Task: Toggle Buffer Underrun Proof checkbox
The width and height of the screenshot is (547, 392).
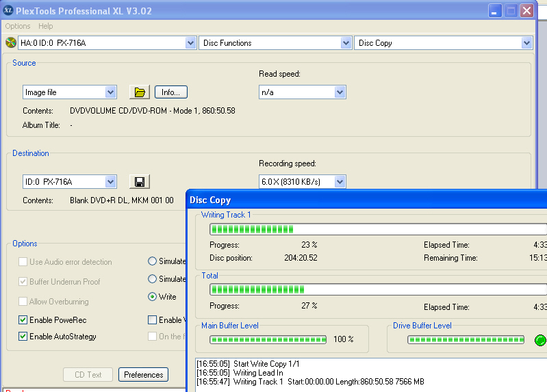Action: click(23, 281)
